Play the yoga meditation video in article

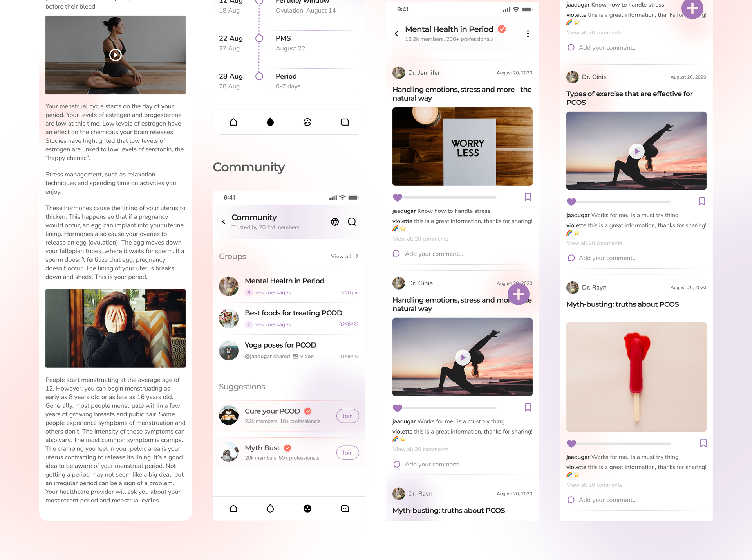pyautogui.click(x=115, y=55)
